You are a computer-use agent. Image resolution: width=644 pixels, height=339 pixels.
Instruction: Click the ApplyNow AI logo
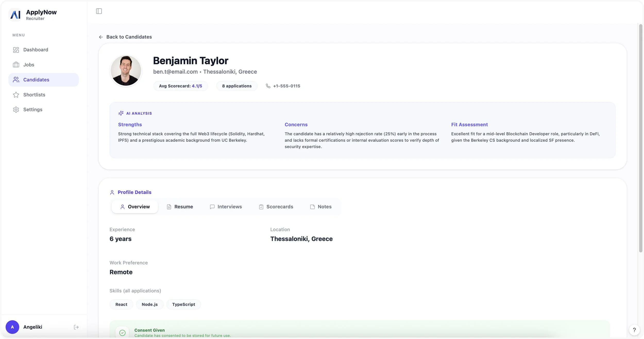click(x=15, y=15)
